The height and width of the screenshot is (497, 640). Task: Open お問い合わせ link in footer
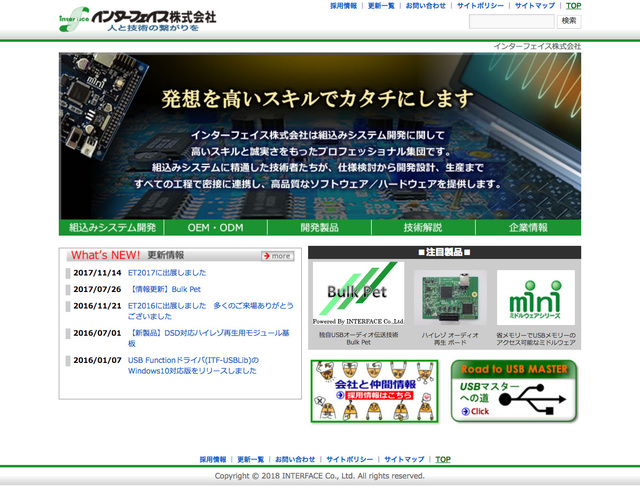pyautogui.click(x=295, y=459)
